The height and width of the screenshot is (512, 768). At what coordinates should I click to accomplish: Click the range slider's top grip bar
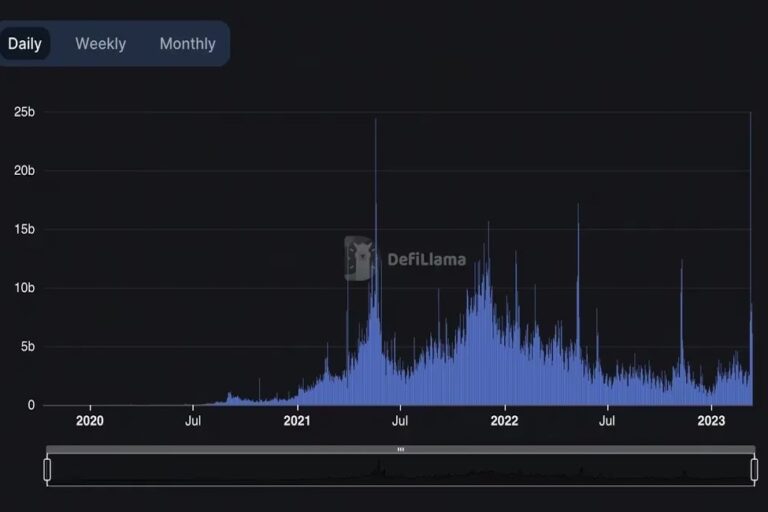tap(401, 449)
